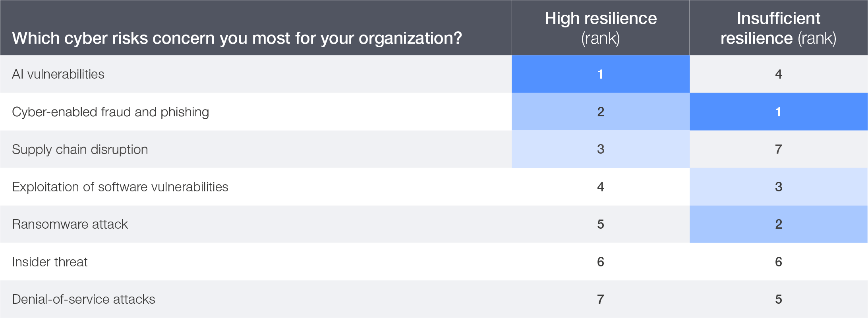Screen dimensions: 868x318
Task: Click Exploitation of software vulnerabilities label
Action: (120, 187)
